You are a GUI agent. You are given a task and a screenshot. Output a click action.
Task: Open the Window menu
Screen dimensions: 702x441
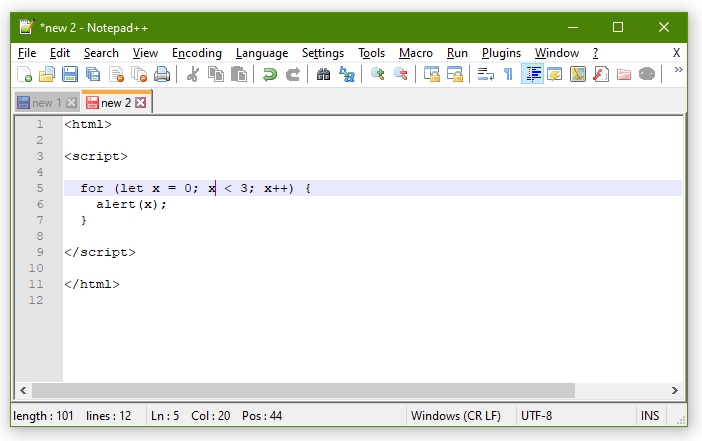(x=556, y=53)
